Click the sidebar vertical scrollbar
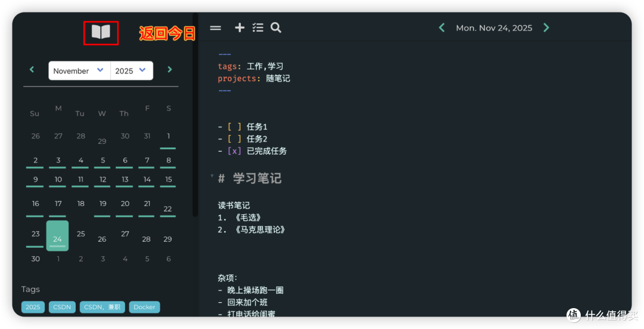The width and height of the screenshot is (644, 329). (196, 115)
